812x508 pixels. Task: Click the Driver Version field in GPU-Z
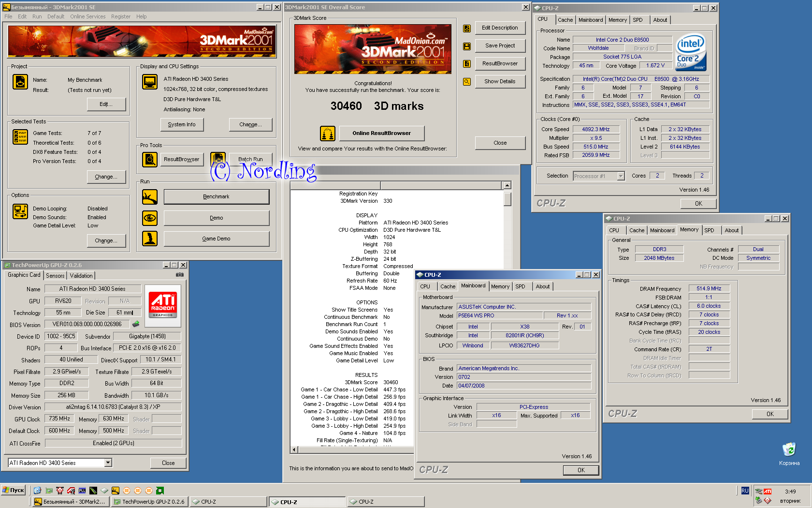113,407
